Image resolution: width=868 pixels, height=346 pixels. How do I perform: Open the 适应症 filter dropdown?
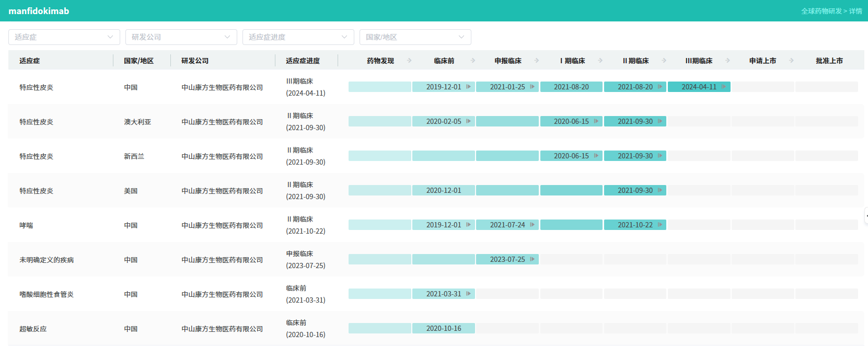pos(64,37)
